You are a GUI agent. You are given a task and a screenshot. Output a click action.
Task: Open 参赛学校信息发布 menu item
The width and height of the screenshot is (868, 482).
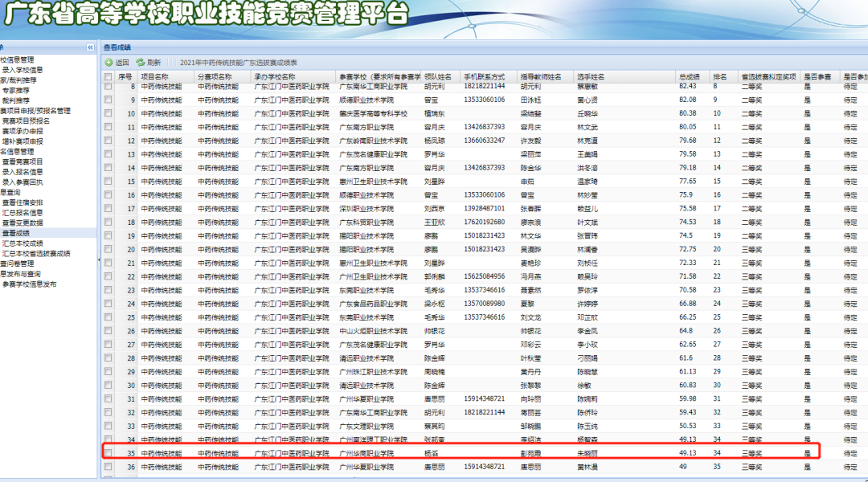pyautogui.click(x=29, y=284)
